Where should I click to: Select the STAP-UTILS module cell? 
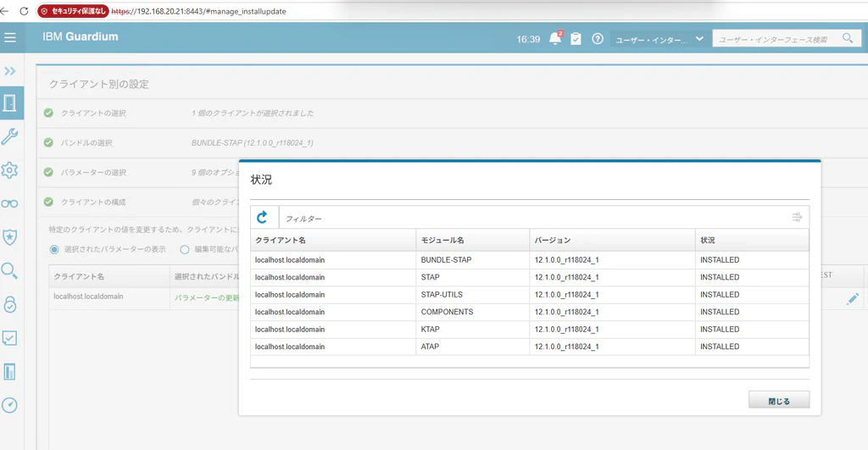coord(473,294)
